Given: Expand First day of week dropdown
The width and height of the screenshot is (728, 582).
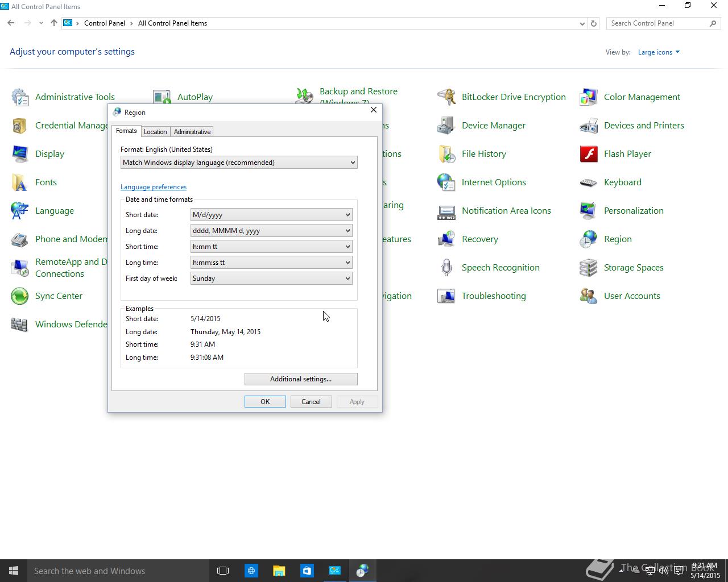Looking at the screenshot, I should click(271, 278).
